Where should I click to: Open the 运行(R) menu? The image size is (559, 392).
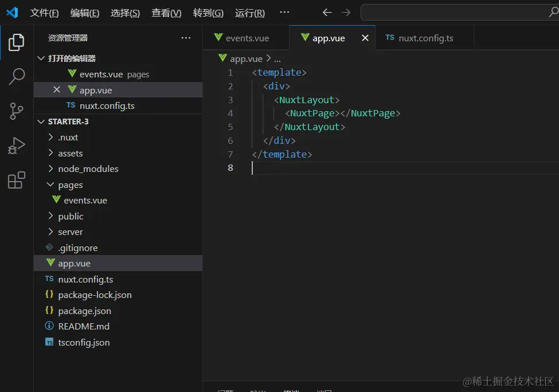(x=250, y=13)
